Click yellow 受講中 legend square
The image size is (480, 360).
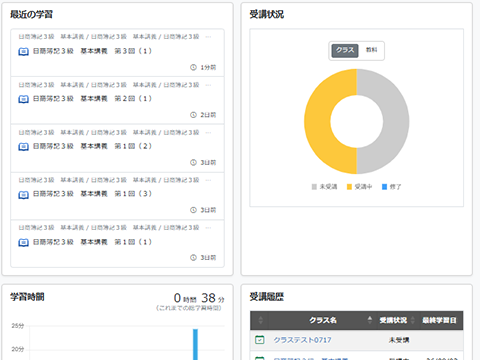349,187
